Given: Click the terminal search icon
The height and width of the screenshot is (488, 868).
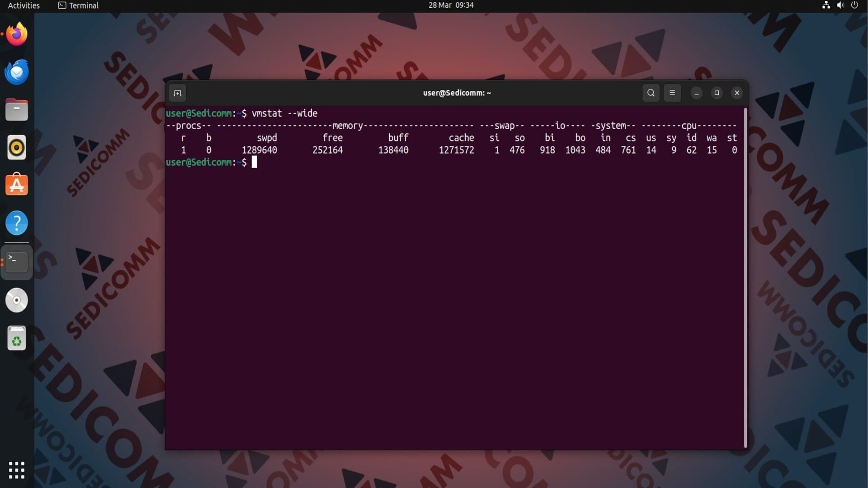Looking at the screenshot, I should pos(651,93).
